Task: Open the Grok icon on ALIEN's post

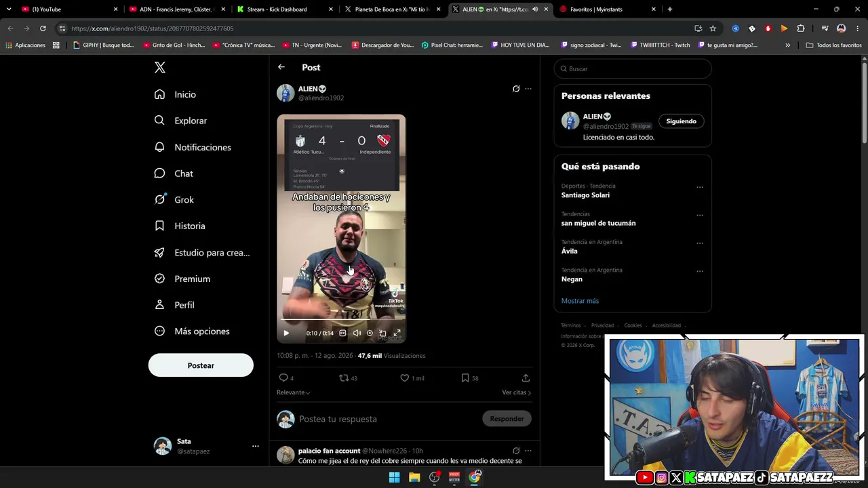Action: pos(516,89)
